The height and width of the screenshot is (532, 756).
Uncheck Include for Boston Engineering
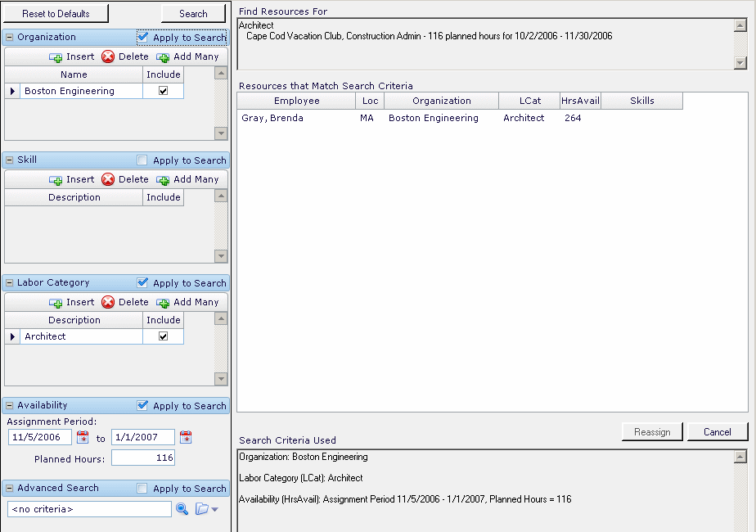[x=163, y=92]
